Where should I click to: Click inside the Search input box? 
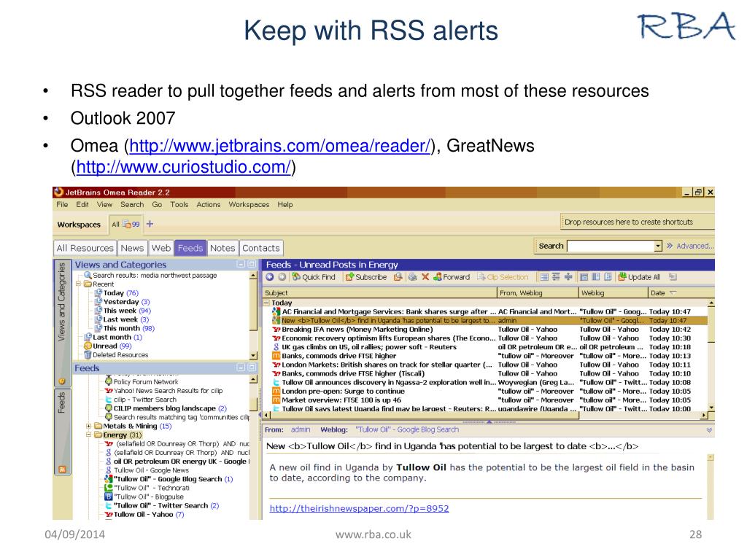tap(611, 246)
